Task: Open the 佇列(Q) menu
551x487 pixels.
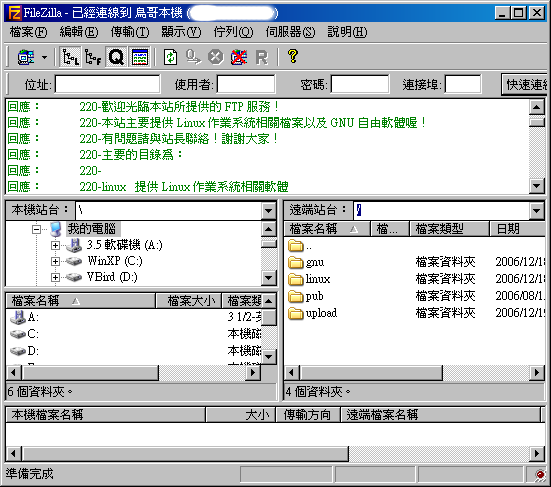Action: 233,32
